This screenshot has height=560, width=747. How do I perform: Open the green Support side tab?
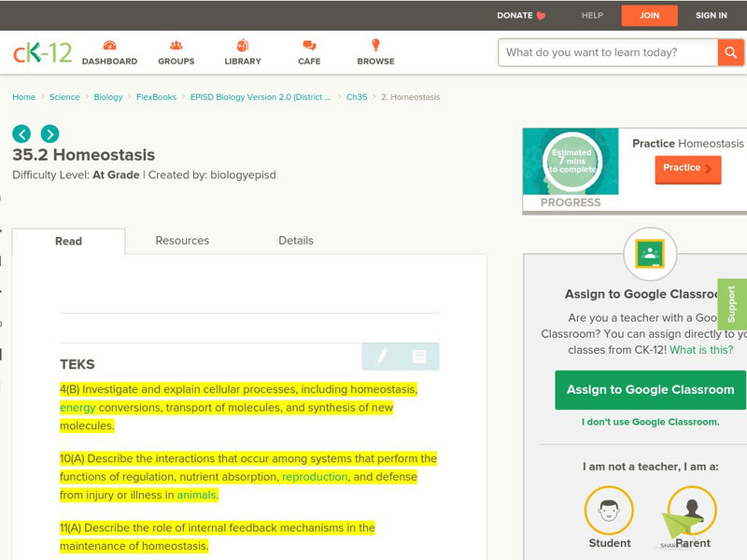pos(732,304)
